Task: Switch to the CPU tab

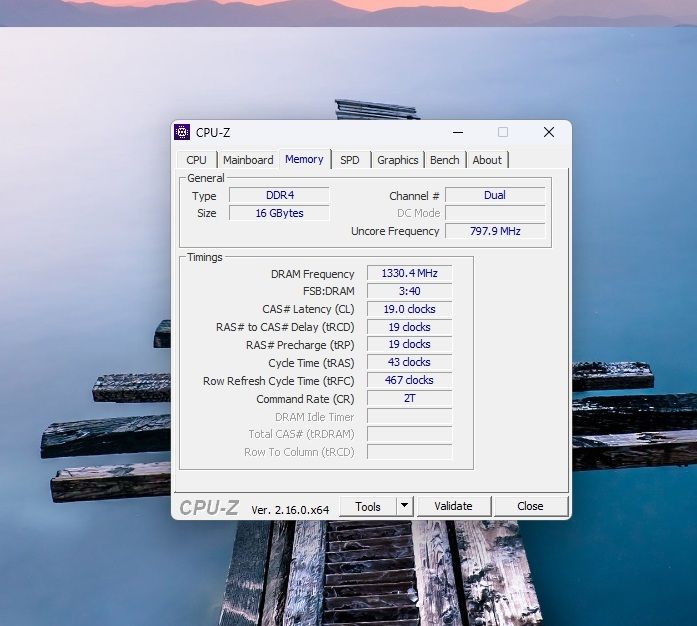Action: coord(196,160)
